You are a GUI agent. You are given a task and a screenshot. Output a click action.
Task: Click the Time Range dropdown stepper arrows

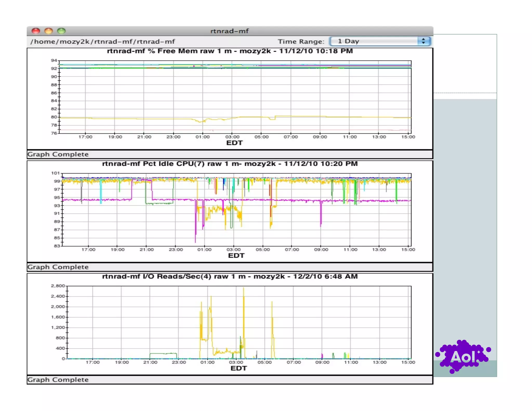(x=423, y=41)
